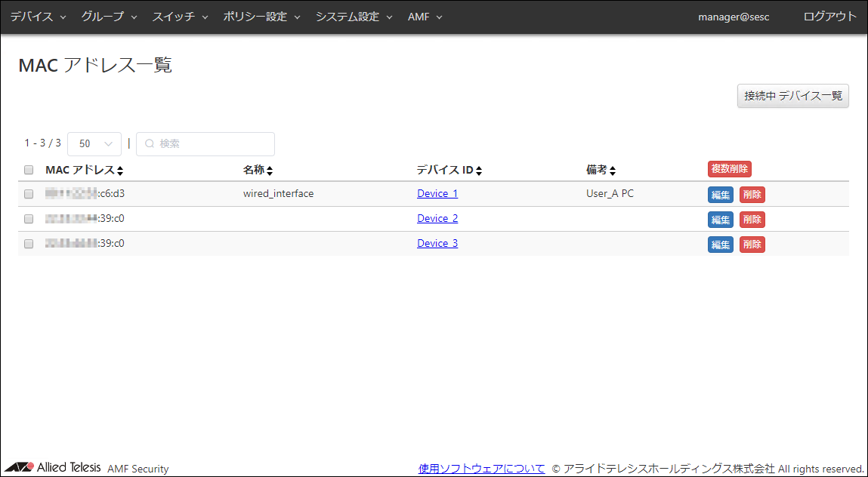Delete the Device_2 entry with 削除
Image resolution: width=868 pixels, height=477 pixels.
point(752,220)
